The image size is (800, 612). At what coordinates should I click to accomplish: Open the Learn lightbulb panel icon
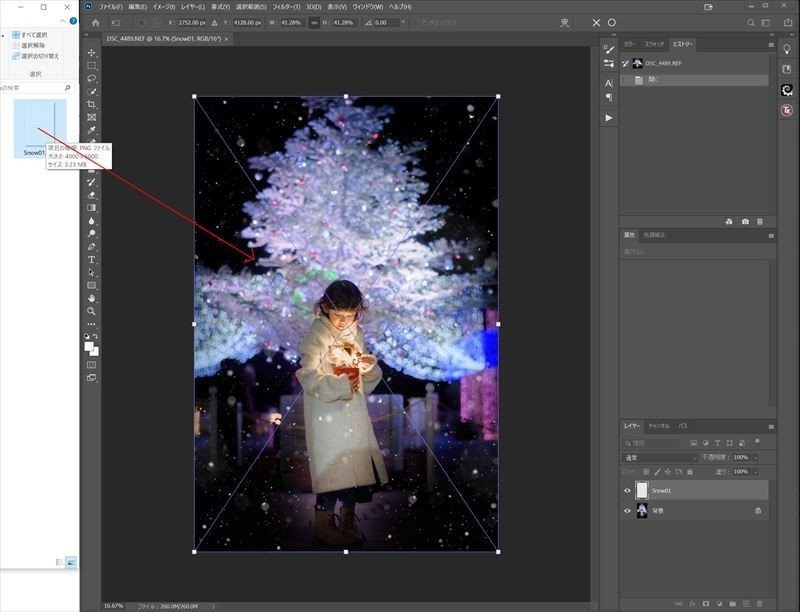pyautogui.click(x=787, y=49)
